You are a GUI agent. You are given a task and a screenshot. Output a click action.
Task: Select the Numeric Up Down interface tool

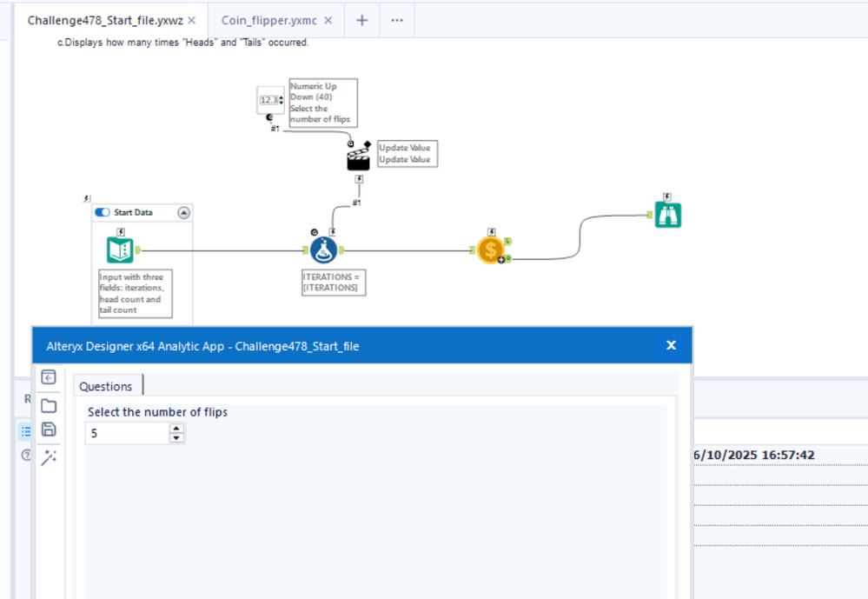click(270, 100)
